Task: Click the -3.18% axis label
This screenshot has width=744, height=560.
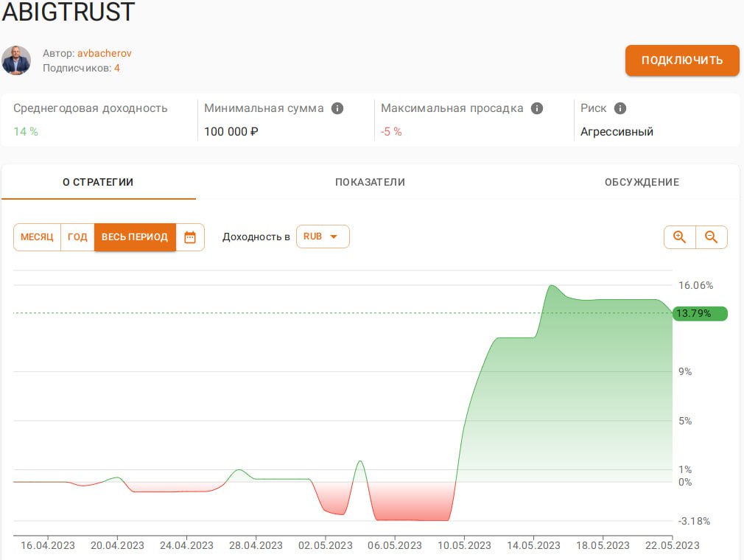Action: point(694,521)
